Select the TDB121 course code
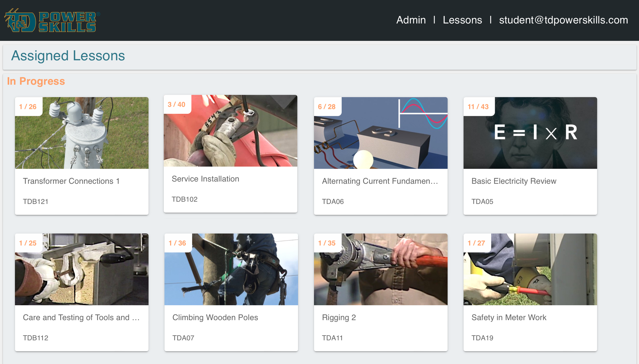The height and width of the screenshot is (364, 639). (36, 201)
